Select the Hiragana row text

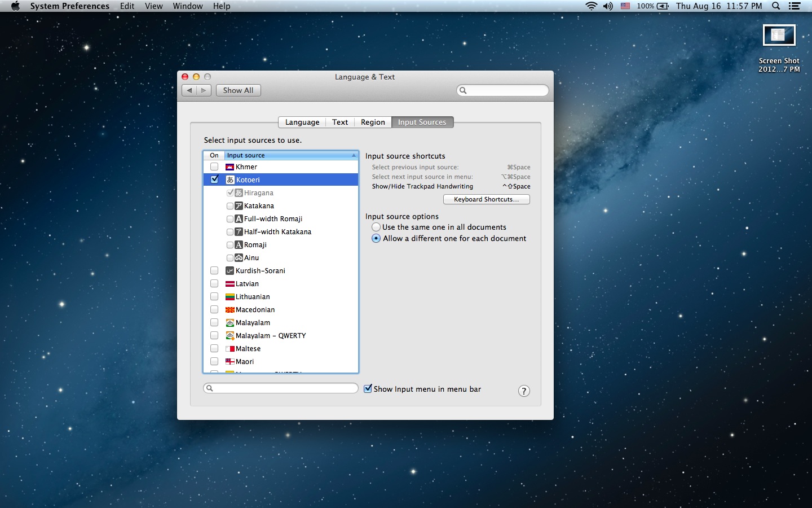click(x=259, y=193)
